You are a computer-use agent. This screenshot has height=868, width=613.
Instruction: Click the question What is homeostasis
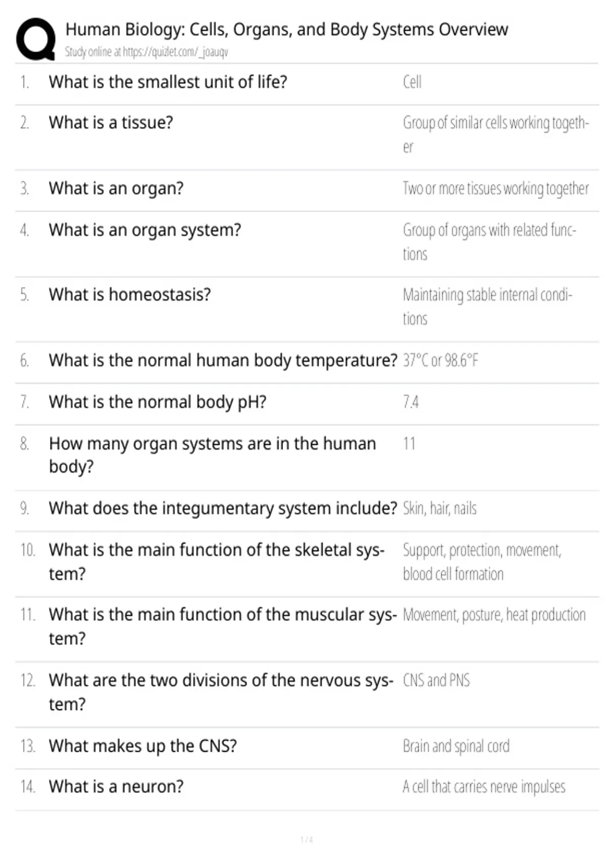pos(130,295)
